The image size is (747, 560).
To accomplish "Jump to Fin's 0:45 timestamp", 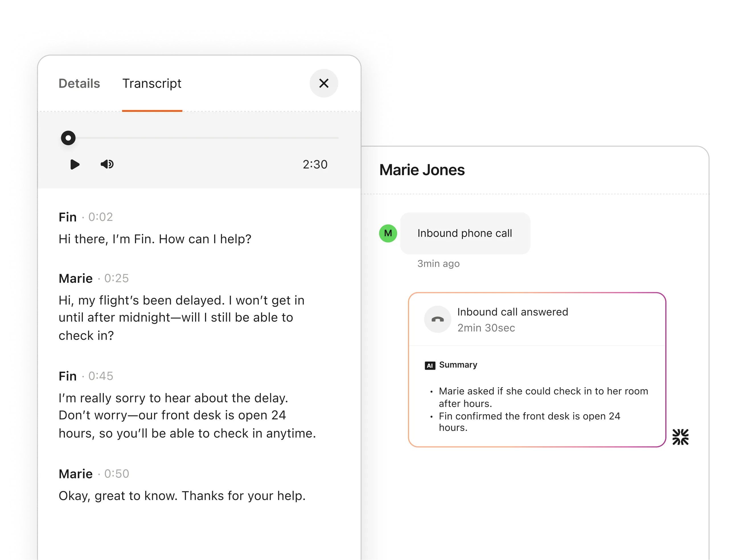I will coord(101,376).
